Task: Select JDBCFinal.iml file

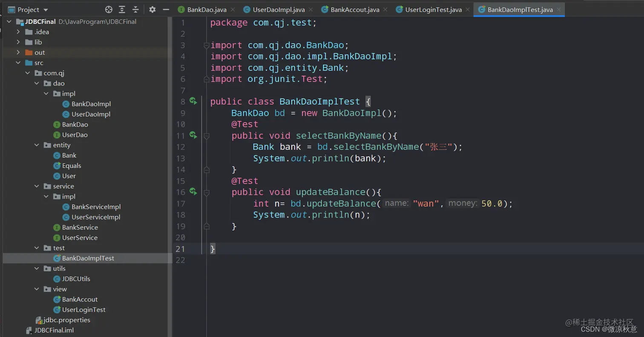Action: point(54,330)
